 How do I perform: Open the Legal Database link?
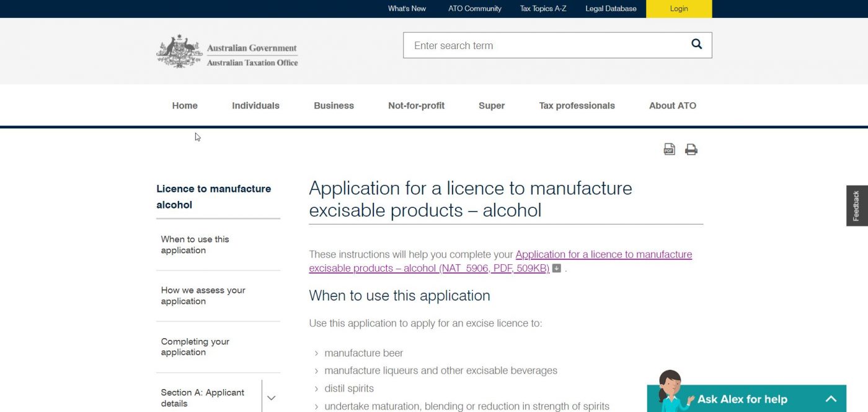pyautogui.click(x=611, y=9)
